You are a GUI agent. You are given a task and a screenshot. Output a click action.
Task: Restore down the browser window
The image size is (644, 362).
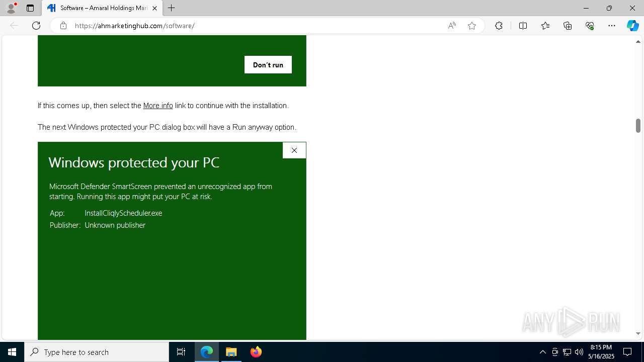pyautogui.click(x=609, y=8)
